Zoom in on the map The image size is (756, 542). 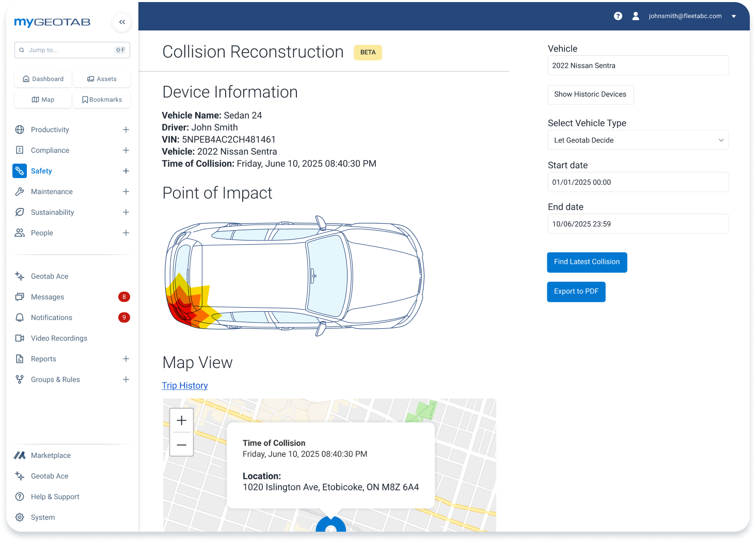(182, 421)
